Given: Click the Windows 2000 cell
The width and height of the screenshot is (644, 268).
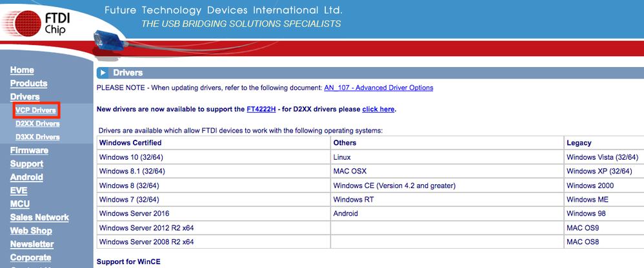Looking at the screenshot, I should pos(604,186).
